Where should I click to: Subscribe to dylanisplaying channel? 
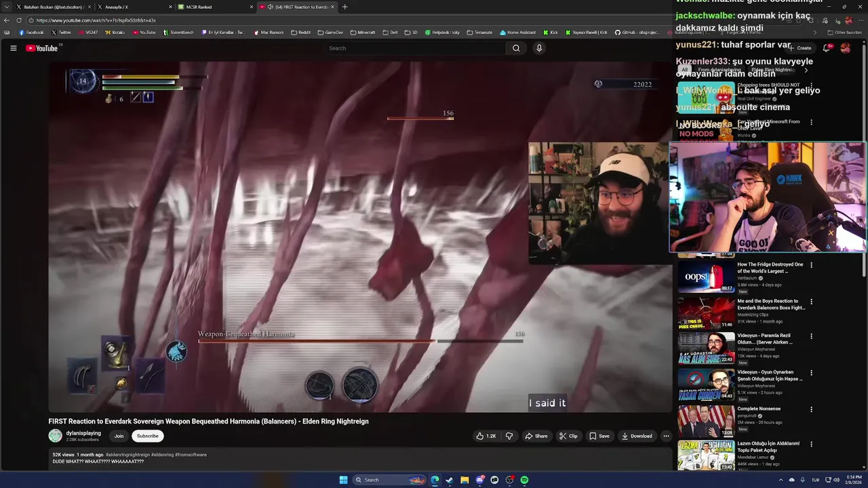147,436
